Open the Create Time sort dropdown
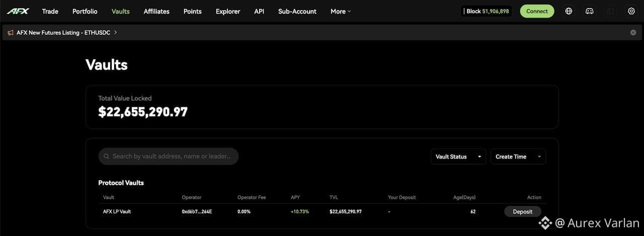 point(518,157)
